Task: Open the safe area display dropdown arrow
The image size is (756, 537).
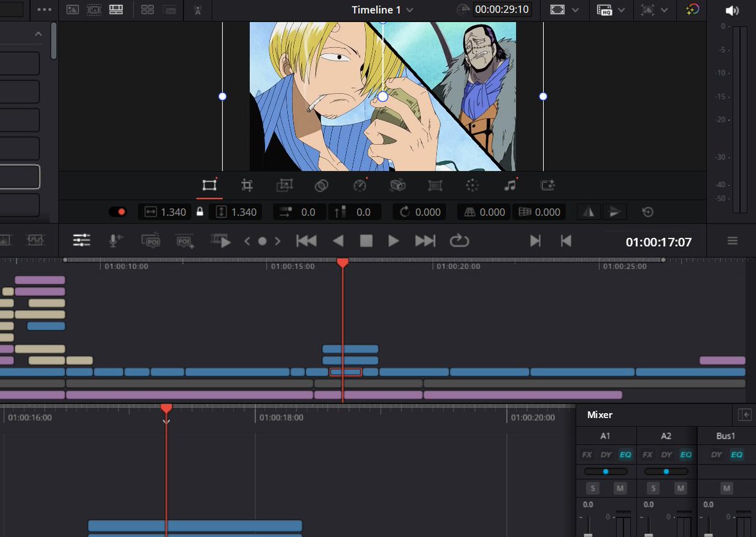Action: coord(575,10)
